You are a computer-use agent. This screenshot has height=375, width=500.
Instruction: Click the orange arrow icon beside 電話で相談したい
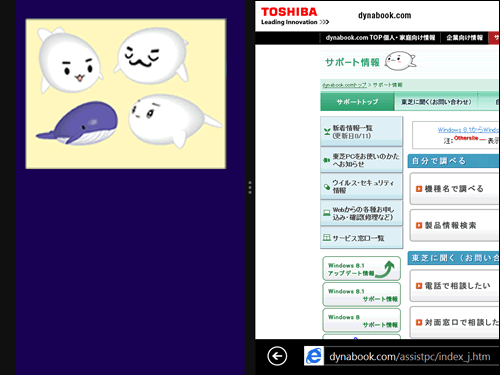419,286
